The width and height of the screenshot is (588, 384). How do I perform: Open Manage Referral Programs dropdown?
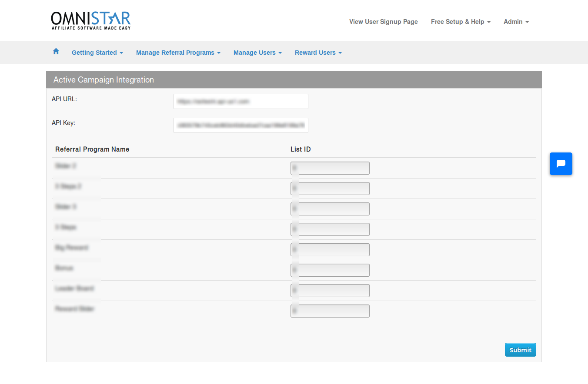click(178, 53)
